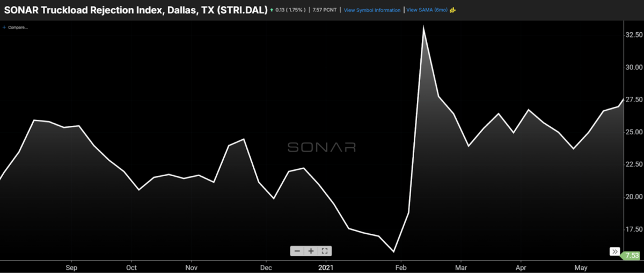Click the Compare... option

point(18,27)
